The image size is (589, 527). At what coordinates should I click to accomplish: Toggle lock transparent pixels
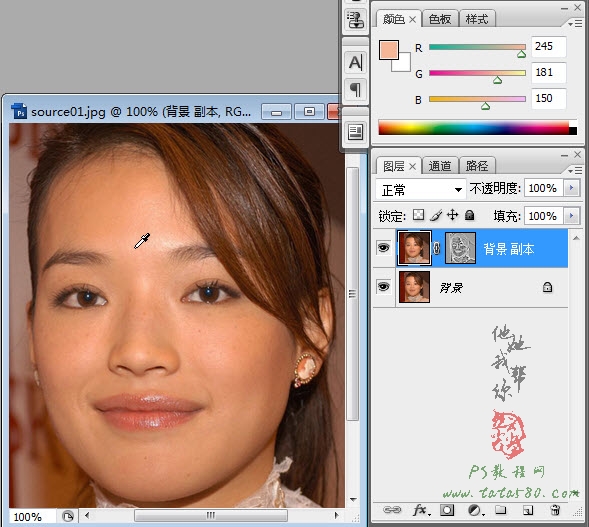click(418, 215)
